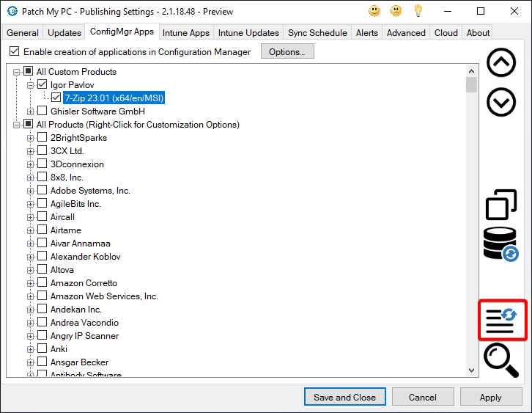Click the lightbulb idea icon
This screenshot has height=413, width=532.
click(x=418, y=11)
